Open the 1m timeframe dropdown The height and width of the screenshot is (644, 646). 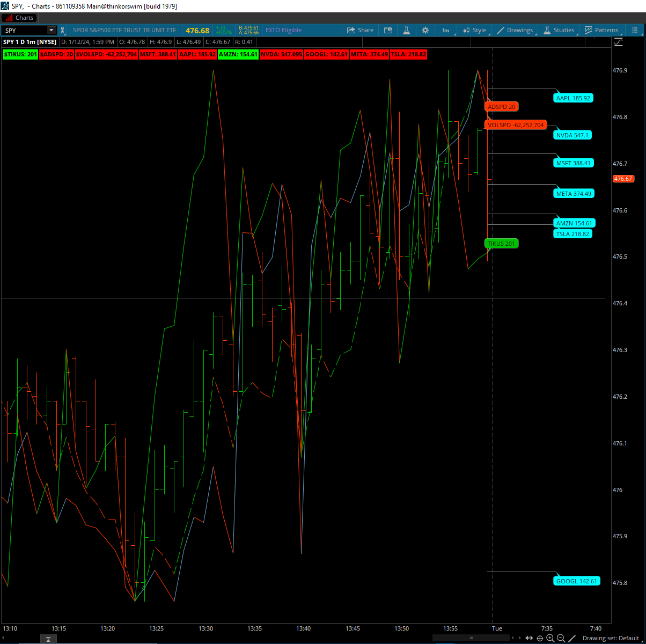tap(446, 31)
